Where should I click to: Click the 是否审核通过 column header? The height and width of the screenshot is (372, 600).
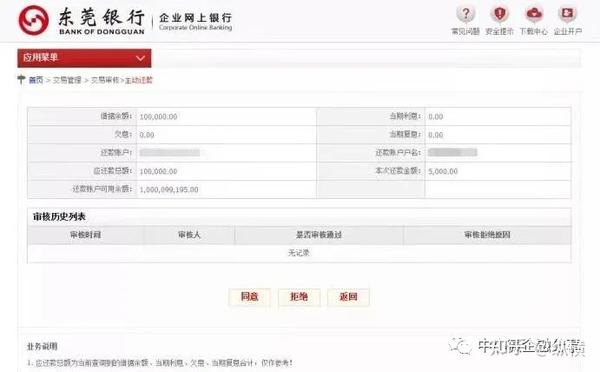(319, 235)
